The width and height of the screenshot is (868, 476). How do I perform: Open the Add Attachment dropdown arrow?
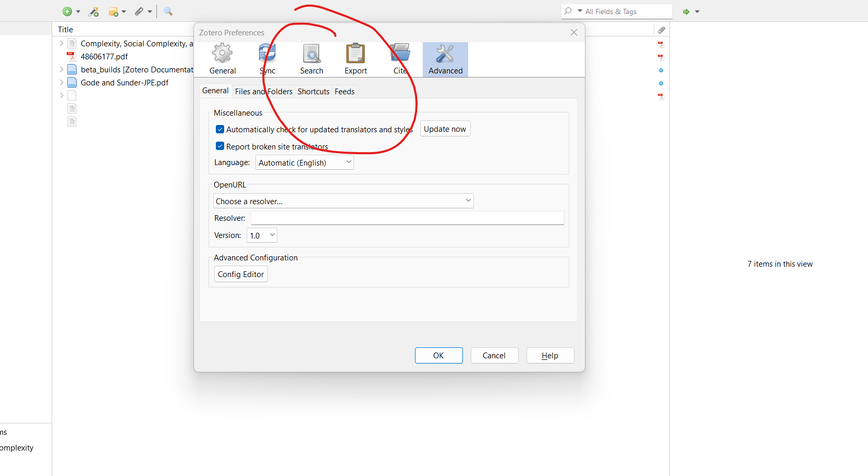[x=150, y=11]
